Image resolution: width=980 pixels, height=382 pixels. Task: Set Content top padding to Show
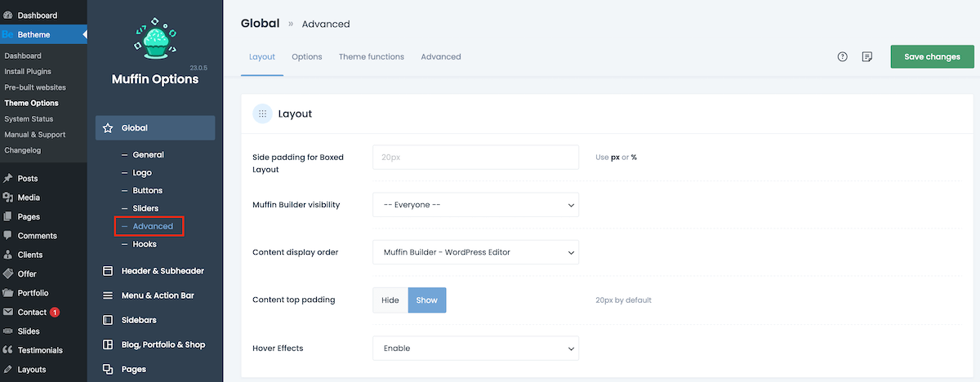coord(426,300)
